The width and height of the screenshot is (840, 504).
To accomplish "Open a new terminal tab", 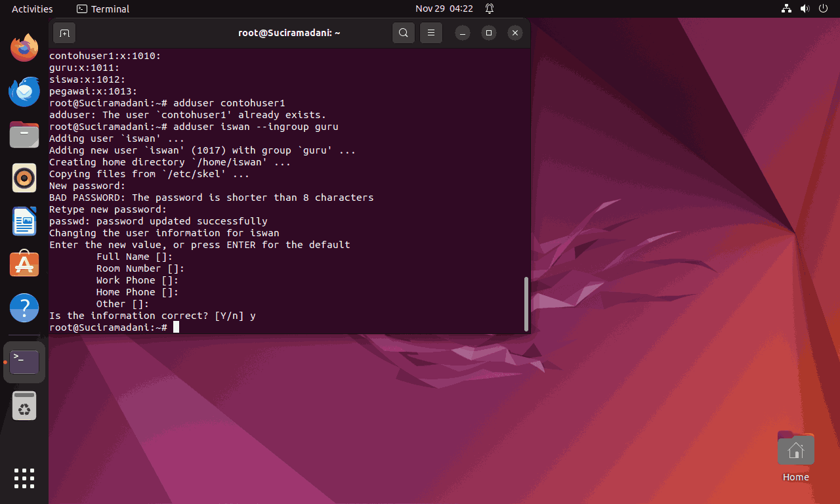I will (64, 33).
